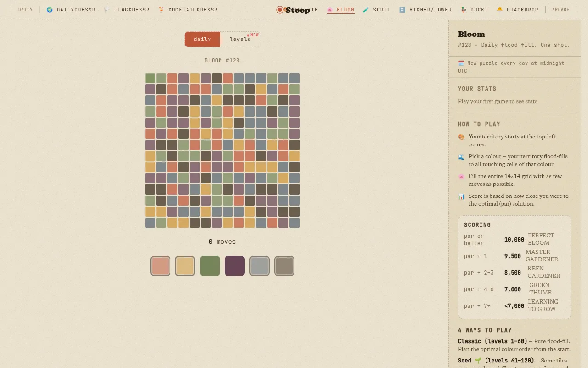
Task: Click the 'HOW TO PLAY' heading
Action: click(x=479, y=124)
